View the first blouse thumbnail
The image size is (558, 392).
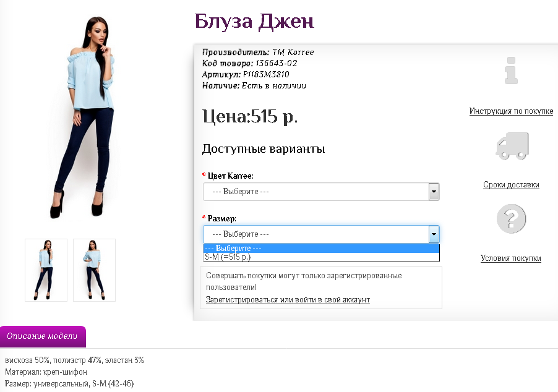click(x=46, y=270)
